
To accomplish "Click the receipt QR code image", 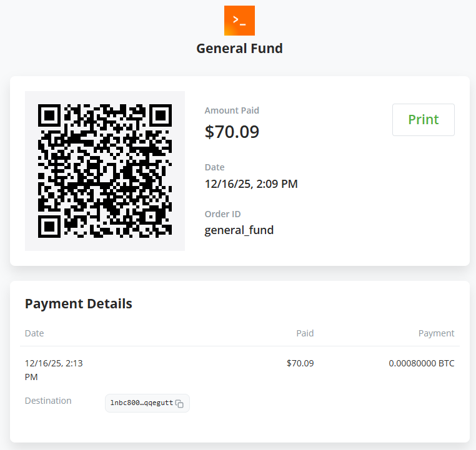I will [x=105, y=171].
